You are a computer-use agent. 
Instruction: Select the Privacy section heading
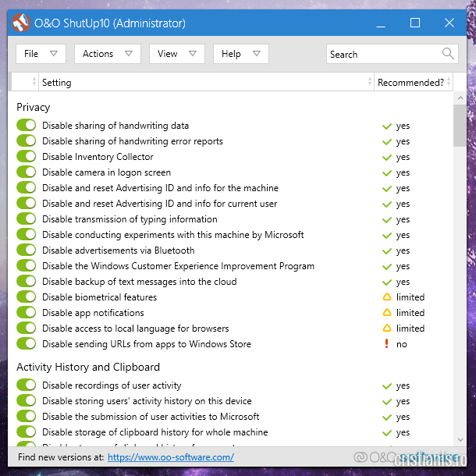point(33,108)
